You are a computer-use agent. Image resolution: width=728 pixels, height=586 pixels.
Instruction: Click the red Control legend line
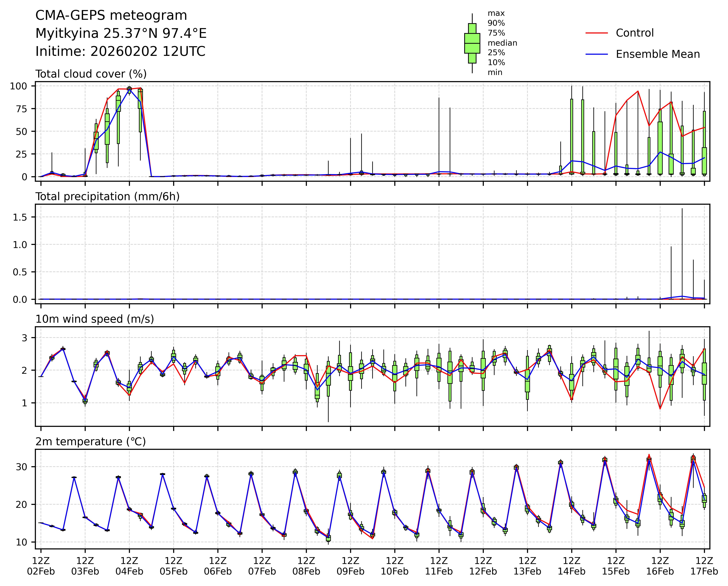click(x=596, y=33)
